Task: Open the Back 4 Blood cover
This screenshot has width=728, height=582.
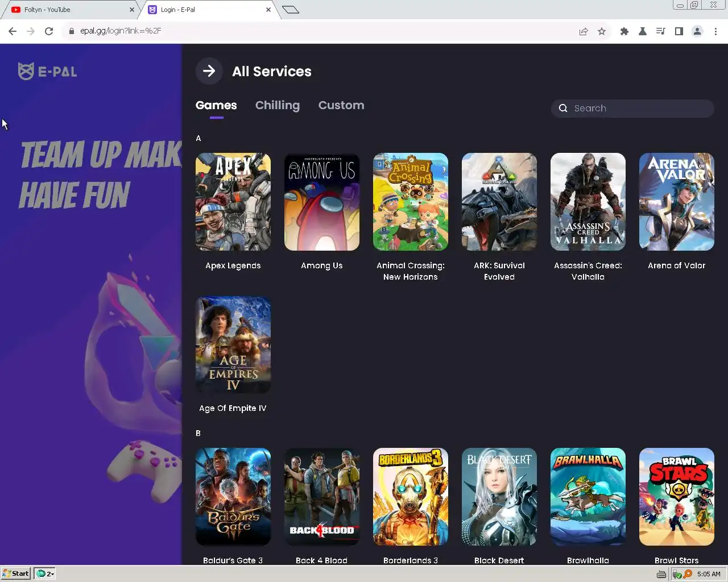Action: click(x=322, y=497)
